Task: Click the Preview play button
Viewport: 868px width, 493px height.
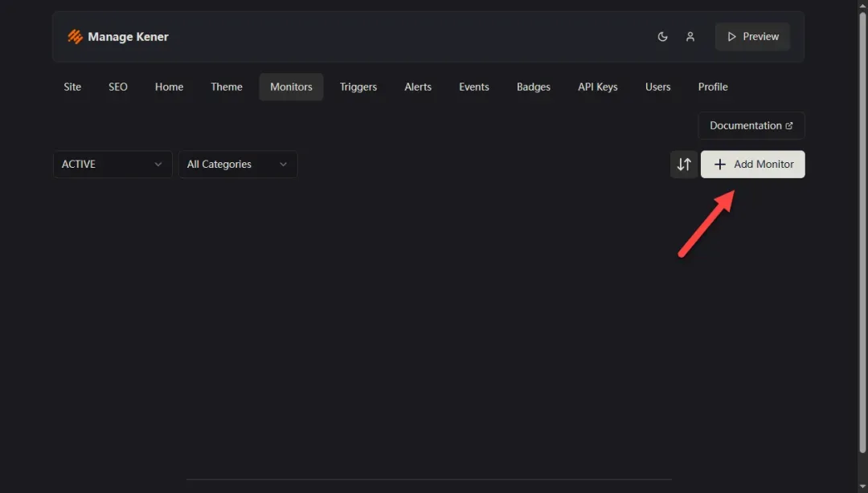Action: coord(752,36)
